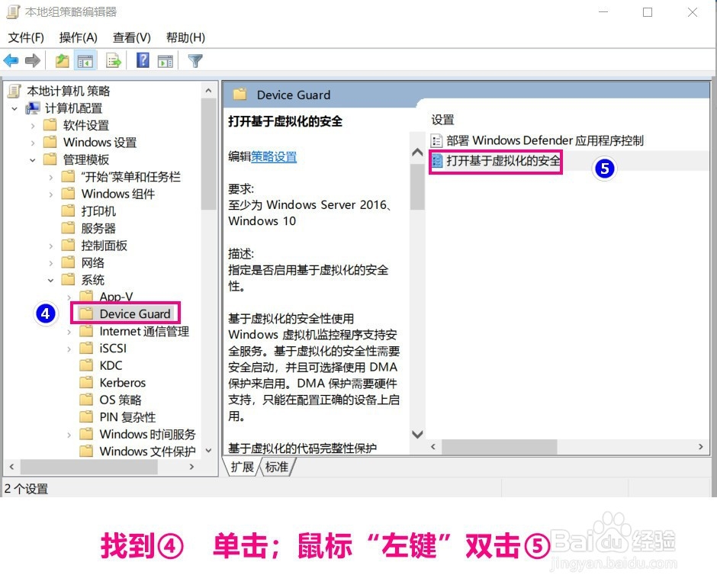This screenshot has width=717, height=588.
Task: Open Help using the question mark toolbar icon
Action: [143, 60]
